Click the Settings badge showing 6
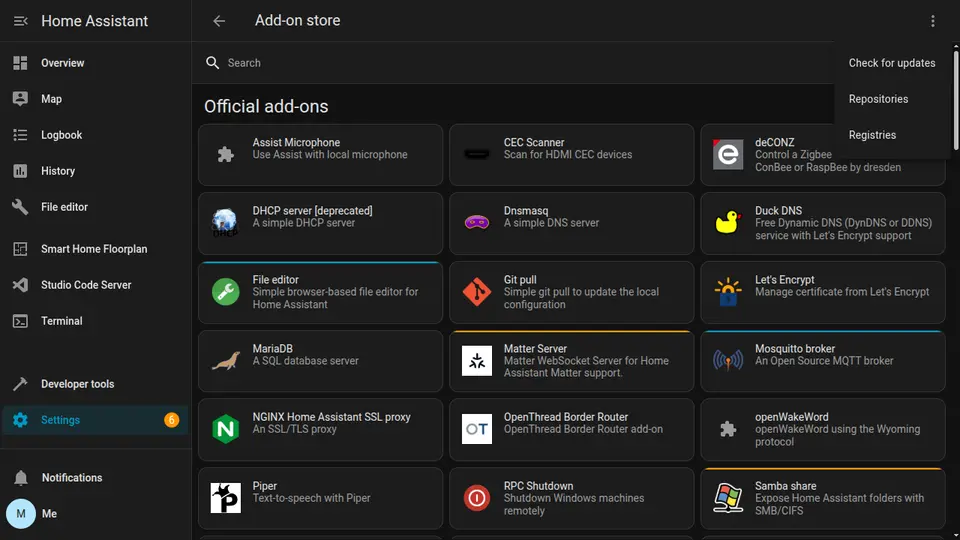The image size is (960, 540). tap(171, 420)
